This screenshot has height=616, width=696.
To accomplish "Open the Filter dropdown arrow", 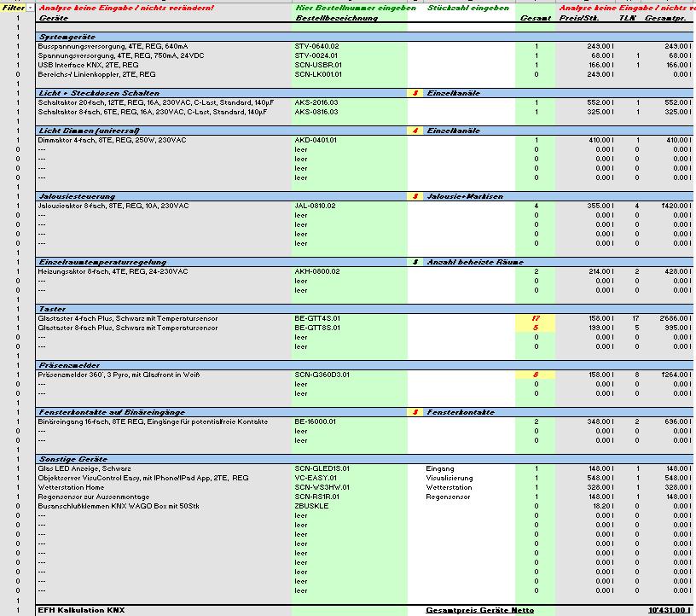I will click(30, 8).
